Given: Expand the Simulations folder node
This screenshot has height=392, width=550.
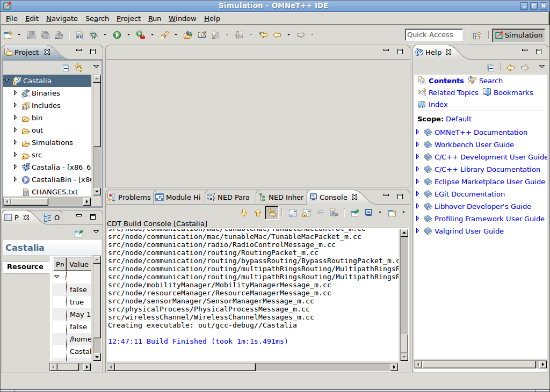Looking at the screenshot, I should (15, 142).
